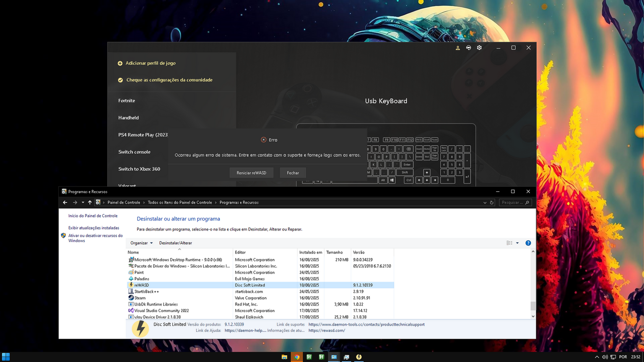Click the program list scrollbar down arrow

(x=533, y=317)
